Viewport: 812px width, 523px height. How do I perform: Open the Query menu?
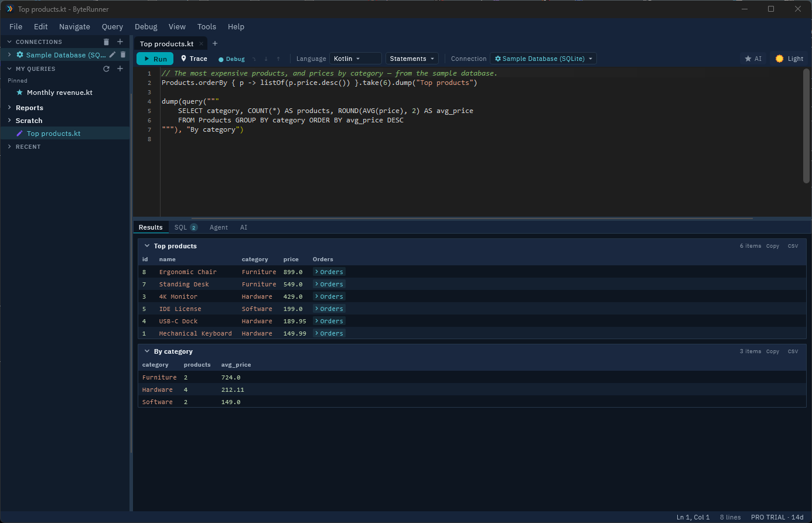(x=112, y=26)
